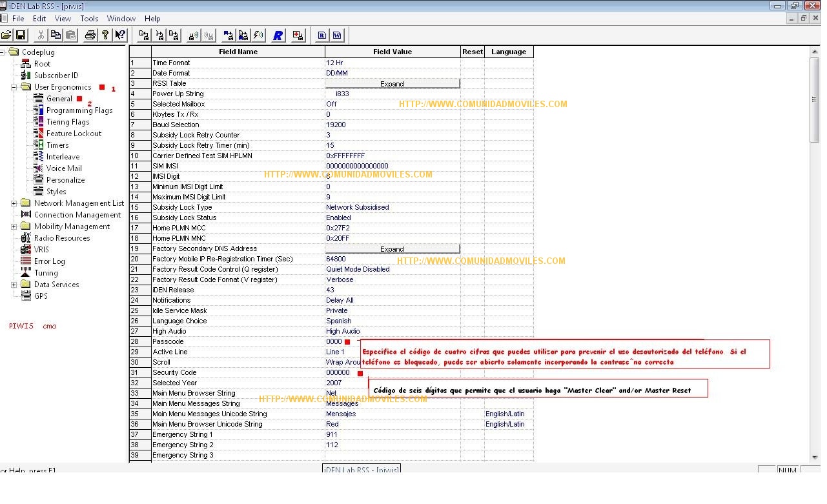Image resolution: width=827 pixels, height=504 pixels.
Task: Expand the Network Management List folder
Action: 14,203
